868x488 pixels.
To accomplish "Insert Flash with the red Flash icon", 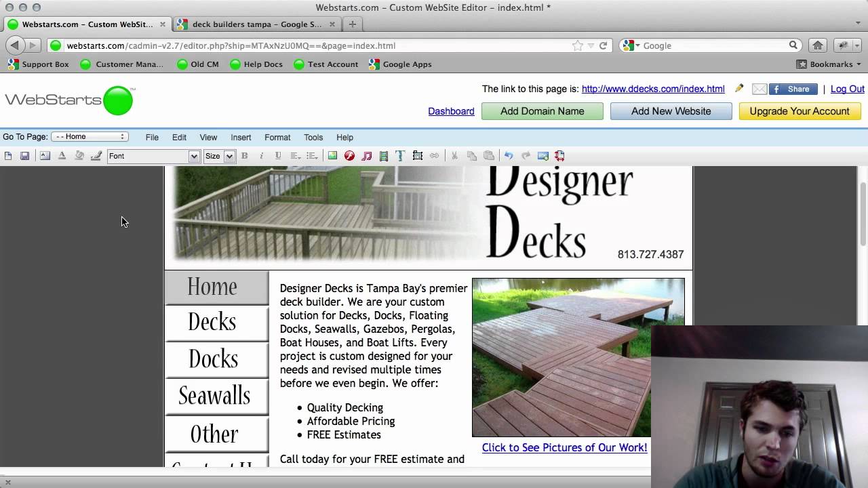I will point(349,156).
